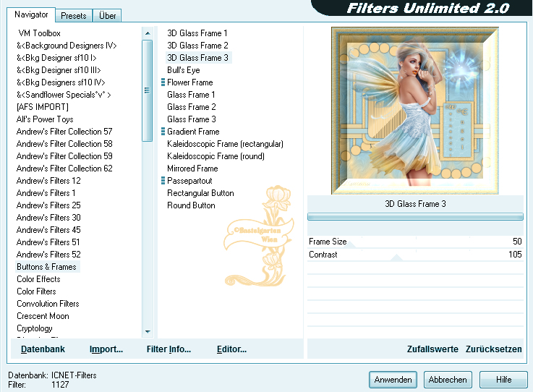Select Andrew's Filters 51
533x392 pixels.
[x=48, y=242]
